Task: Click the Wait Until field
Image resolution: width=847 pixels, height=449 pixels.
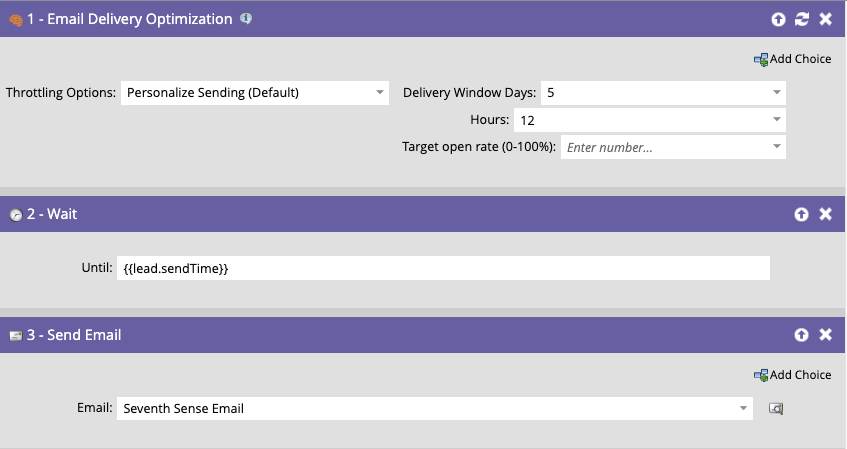Action: [443, 268]
